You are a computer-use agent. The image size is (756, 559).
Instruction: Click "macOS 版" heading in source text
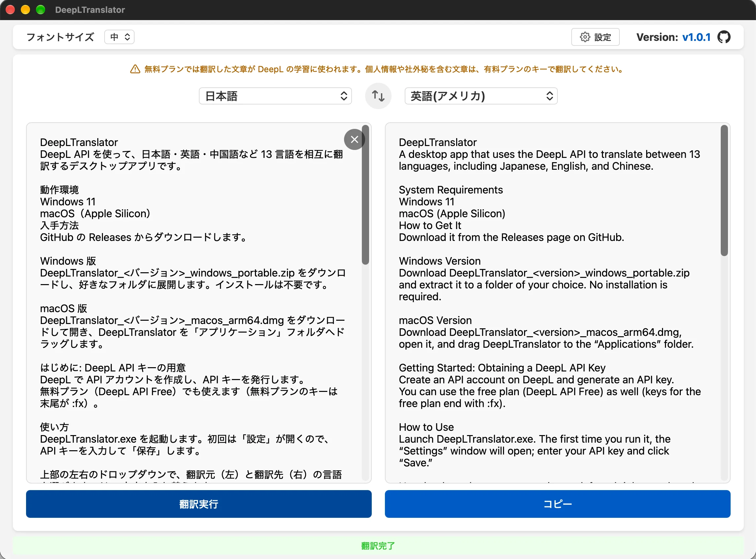point(64,309)
